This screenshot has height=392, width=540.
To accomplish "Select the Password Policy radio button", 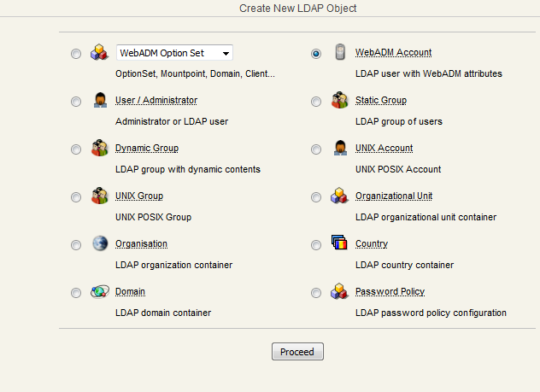I will pyautogui.click(x=316, y=293).
